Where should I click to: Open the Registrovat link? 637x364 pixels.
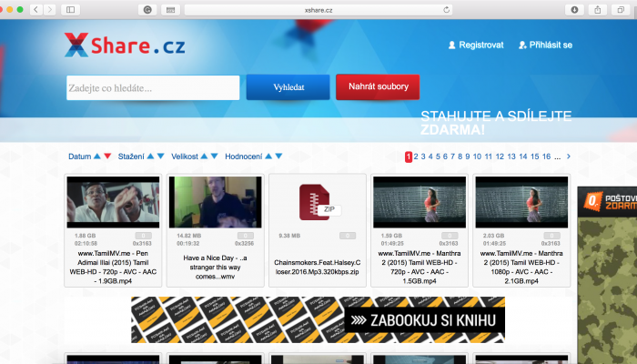click(476, 45)
